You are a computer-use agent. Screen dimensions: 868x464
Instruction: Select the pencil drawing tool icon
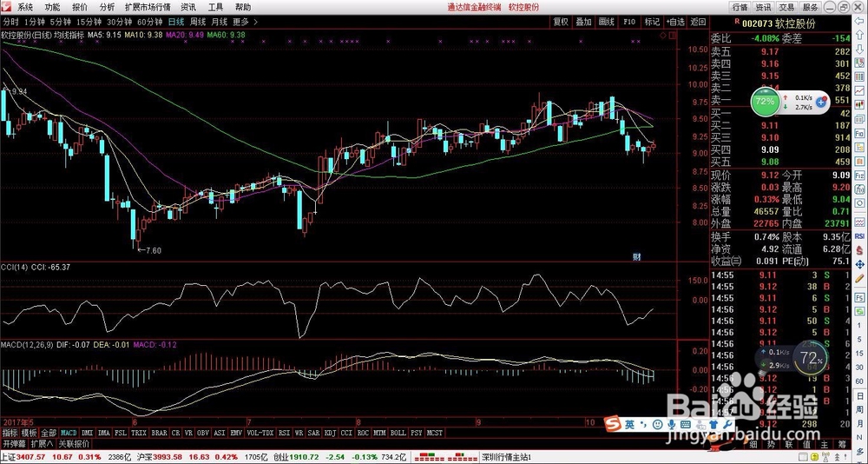coord(860,278)
